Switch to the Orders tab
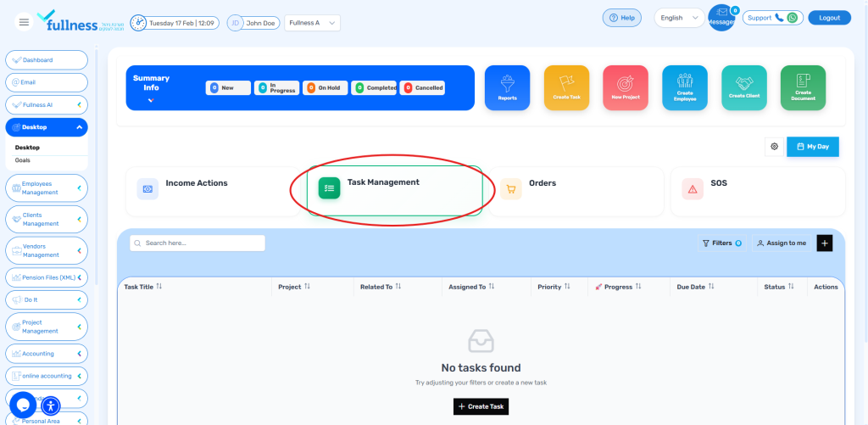Screen dimensions: 868x425 pyautogui.click(x=578, y=189)
